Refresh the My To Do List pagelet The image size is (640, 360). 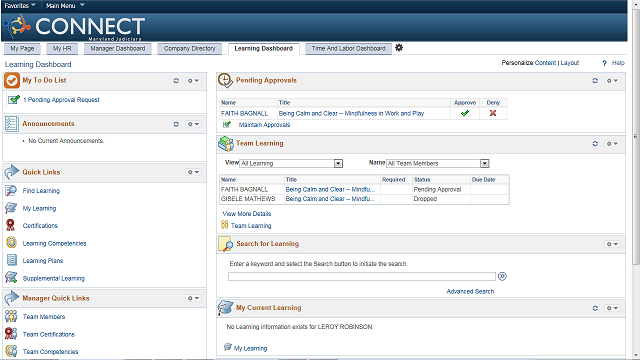click(176, 80)
